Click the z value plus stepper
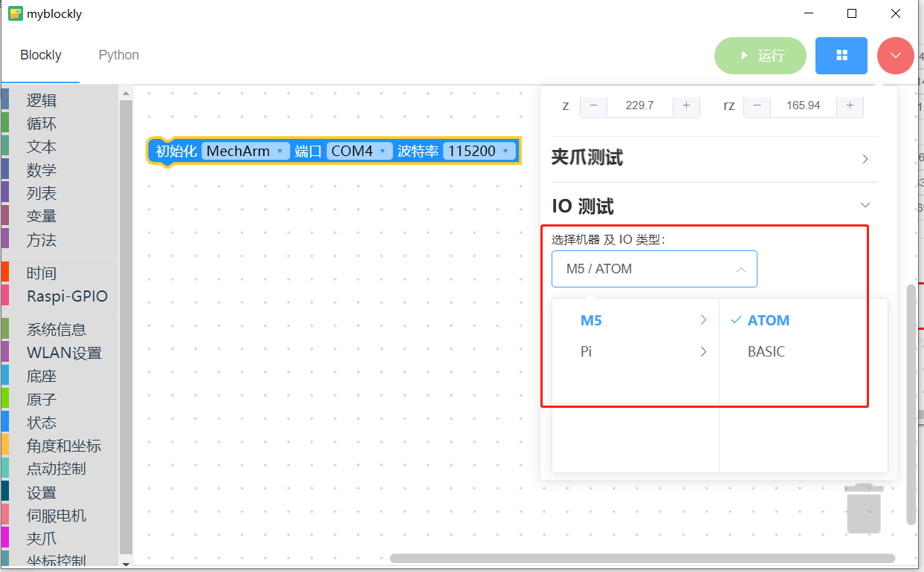Image resolution: width=924 pixels, height=572 pixels. point(686,105)
